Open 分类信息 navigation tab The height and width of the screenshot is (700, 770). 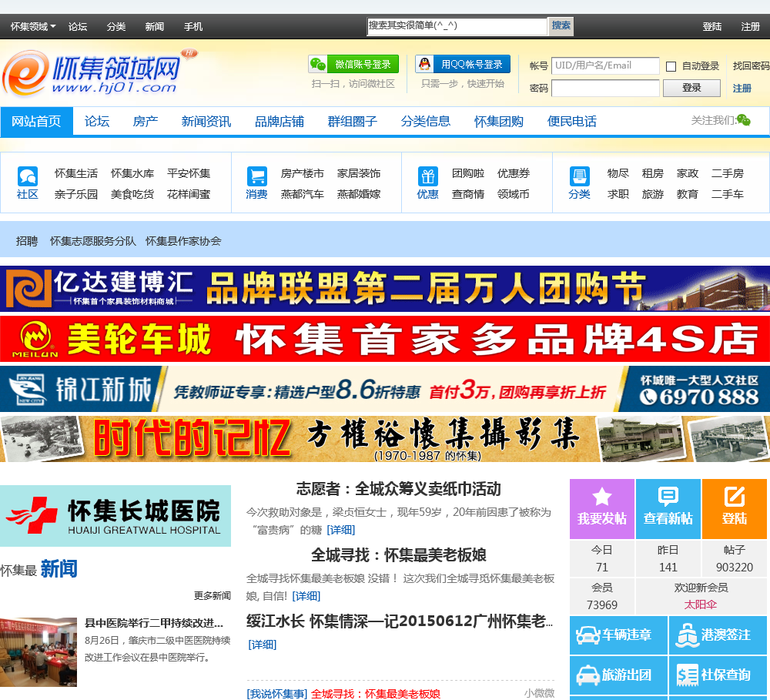click(x=426, y=121)
